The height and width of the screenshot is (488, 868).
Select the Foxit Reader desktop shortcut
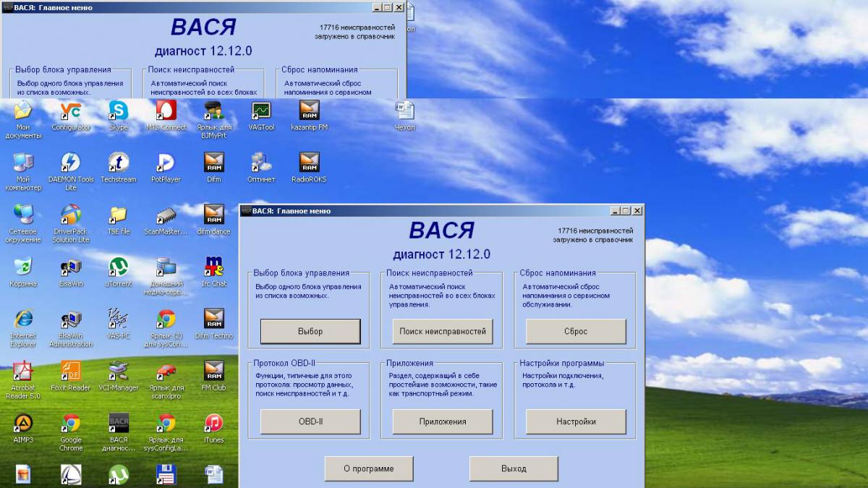coord(71,375)
